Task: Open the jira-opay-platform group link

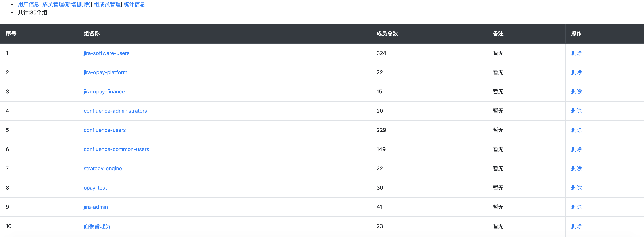Action: 105,72
